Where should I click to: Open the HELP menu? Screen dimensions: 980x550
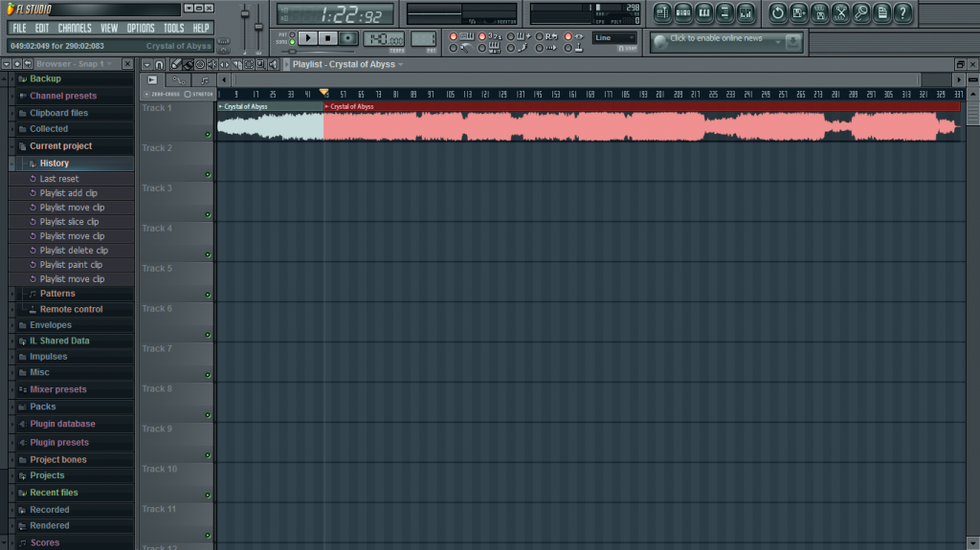coord(201,28)
